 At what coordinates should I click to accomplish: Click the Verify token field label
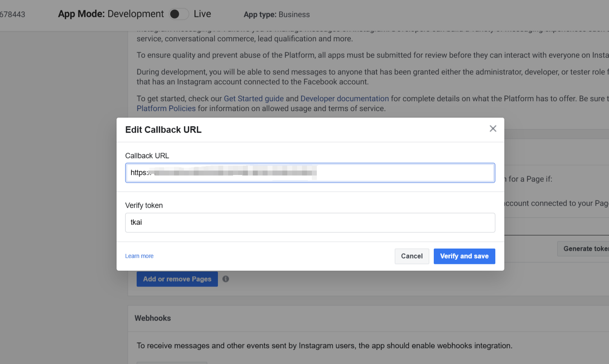[x=144, y=205]
